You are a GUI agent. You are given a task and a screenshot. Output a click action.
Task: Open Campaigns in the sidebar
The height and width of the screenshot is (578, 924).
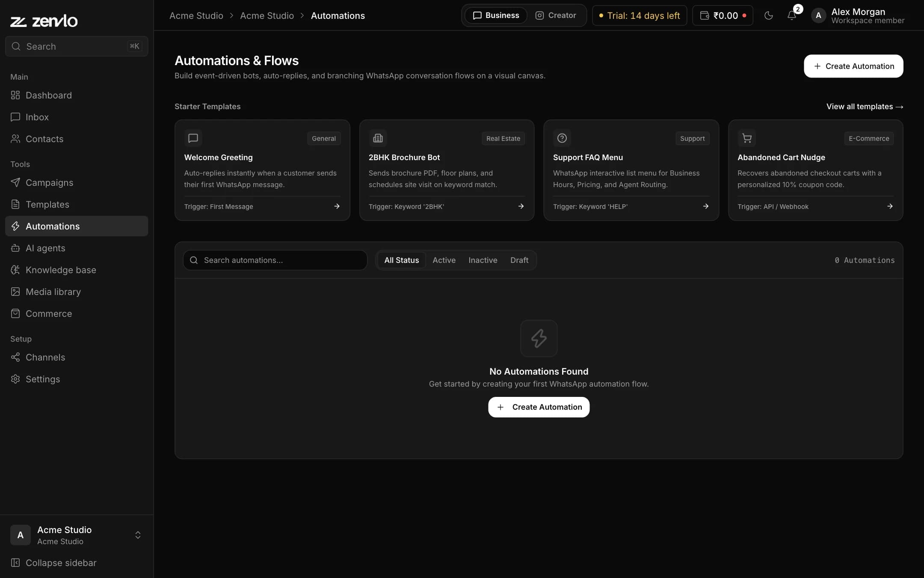77,182
